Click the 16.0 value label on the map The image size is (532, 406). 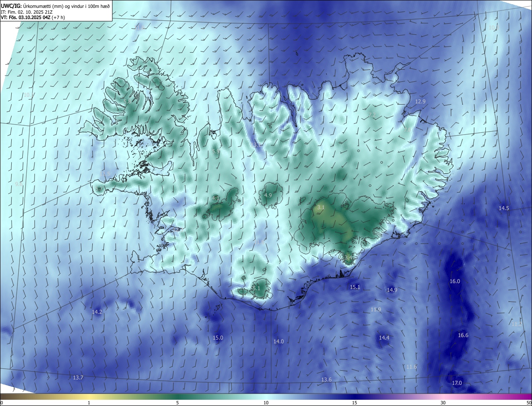(455, 281)
